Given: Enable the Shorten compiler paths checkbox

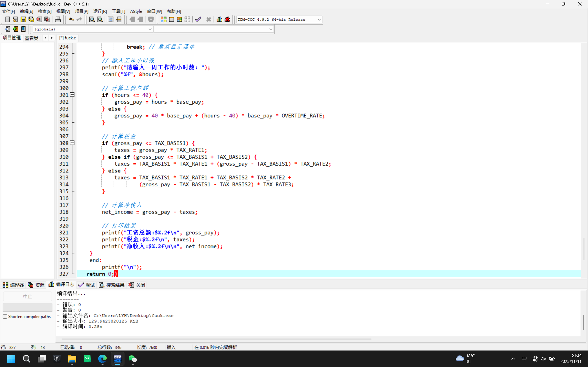Looking at the screenshot, I should coord(5,316).
